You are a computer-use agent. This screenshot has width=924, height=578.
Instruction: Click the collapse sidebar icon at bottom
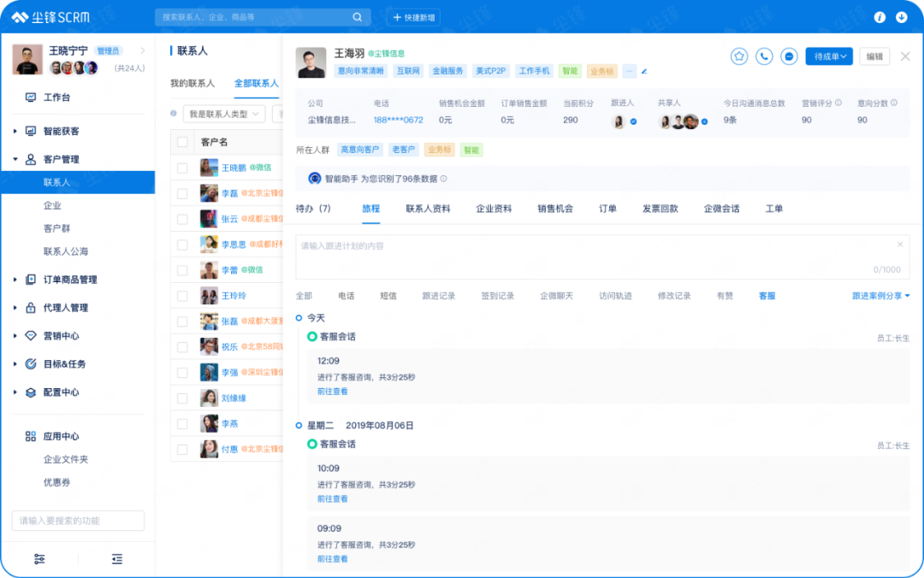(x=117, y=559)
